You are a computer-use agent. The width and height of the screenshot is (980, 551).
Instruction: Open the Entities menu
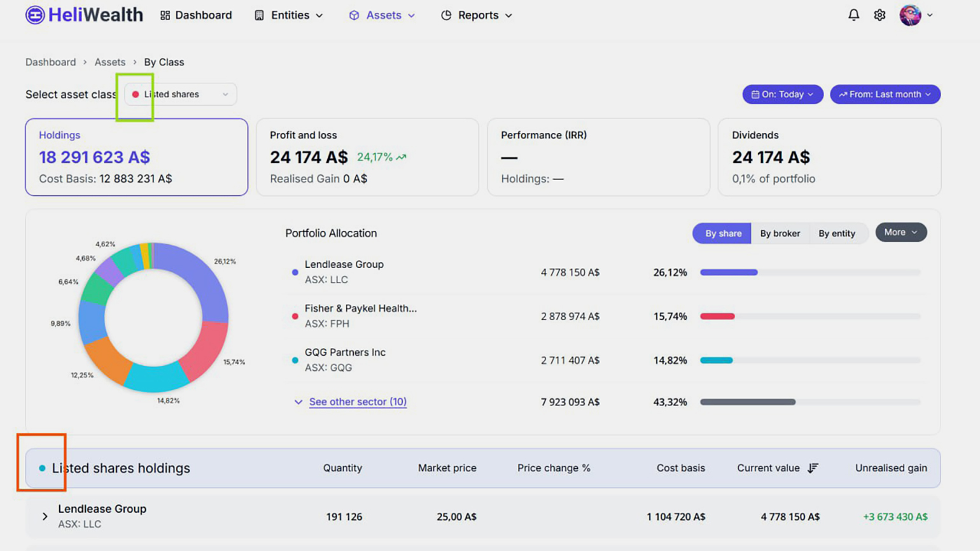(x=290, y=15)
